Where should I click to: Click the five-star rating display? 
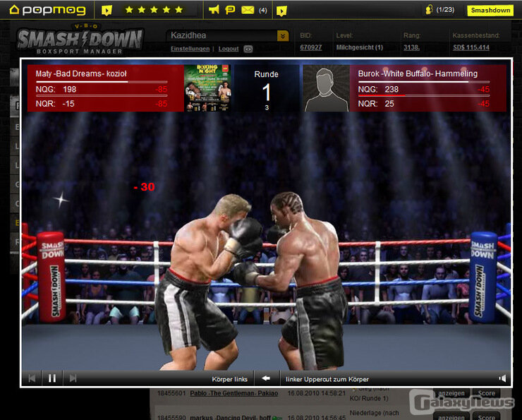pos(154,10)
